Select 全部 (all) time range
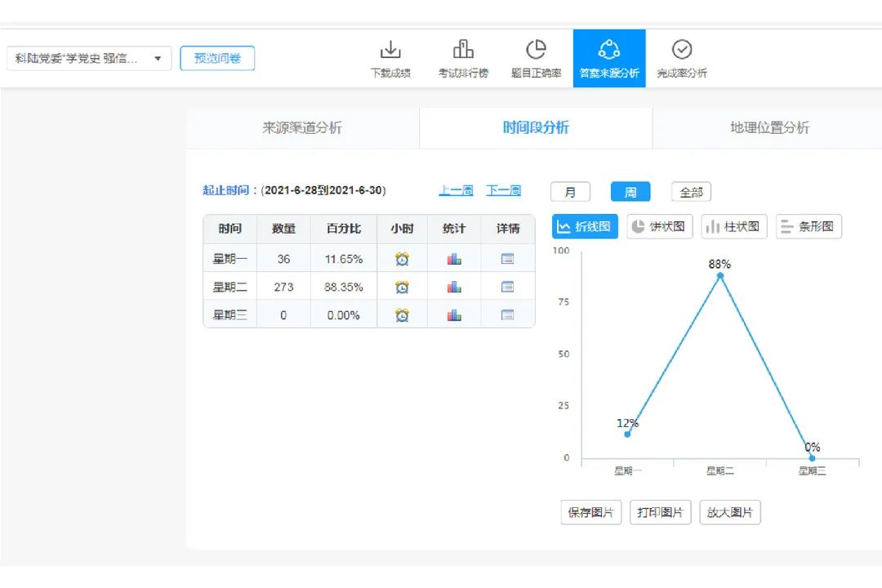 (x=691, y=192)
